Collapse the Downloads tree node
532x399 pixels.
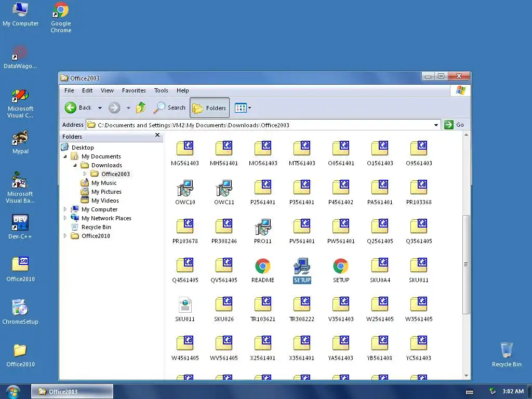pyautogui.click(x=75, y=165)
